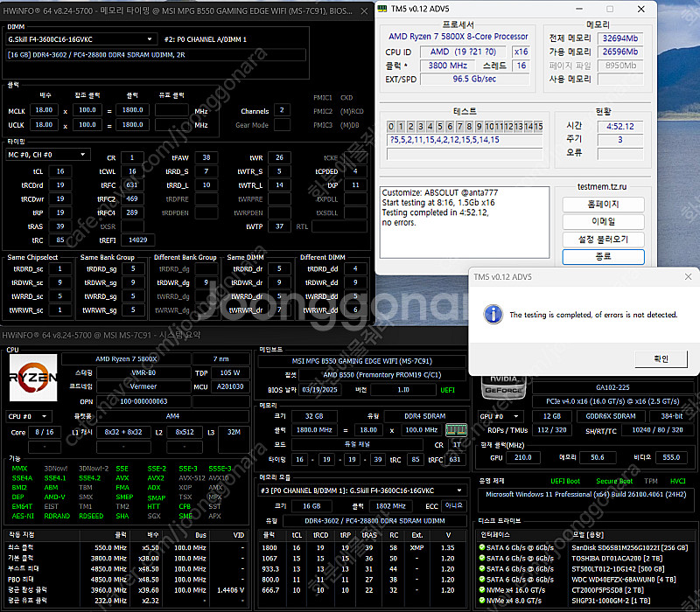Screen dimensions: 700x612
Task: Click the Secure Boot status label
Action: 614,481
